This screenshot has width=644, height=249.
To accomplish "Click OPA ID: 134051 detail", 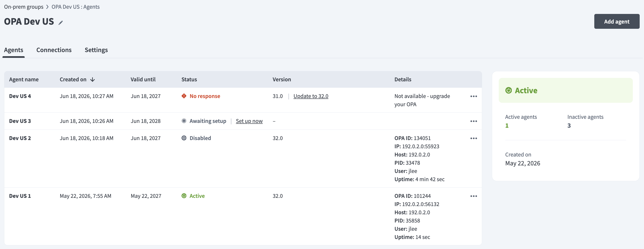I will (x=413, y=138).
